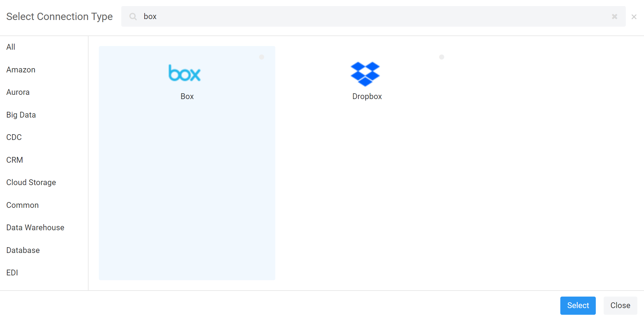The height and width of the screenshot is (319, 644).
Task: Open the EDI category
Action: click(x=12, y=273)
